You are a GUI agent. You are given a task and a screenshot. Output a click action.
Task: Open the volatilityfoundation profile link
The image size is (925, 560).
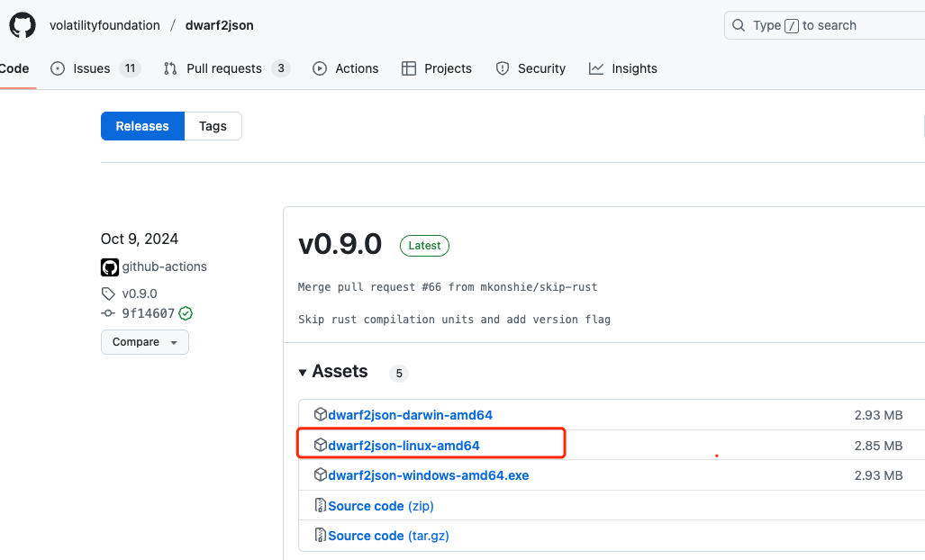pyautogui.click(x=104, y=24)
